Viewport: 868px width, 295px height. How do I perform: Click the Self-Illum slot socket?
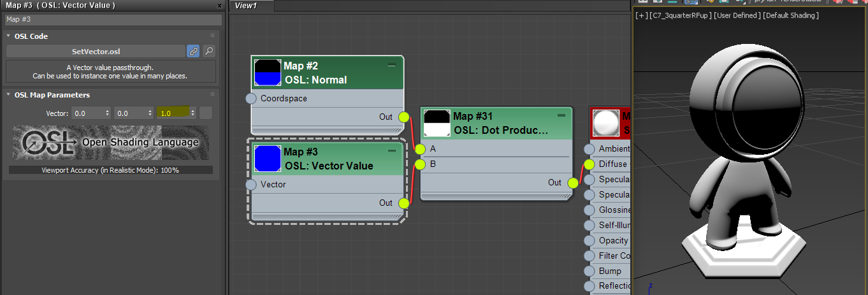pos(590,226)
